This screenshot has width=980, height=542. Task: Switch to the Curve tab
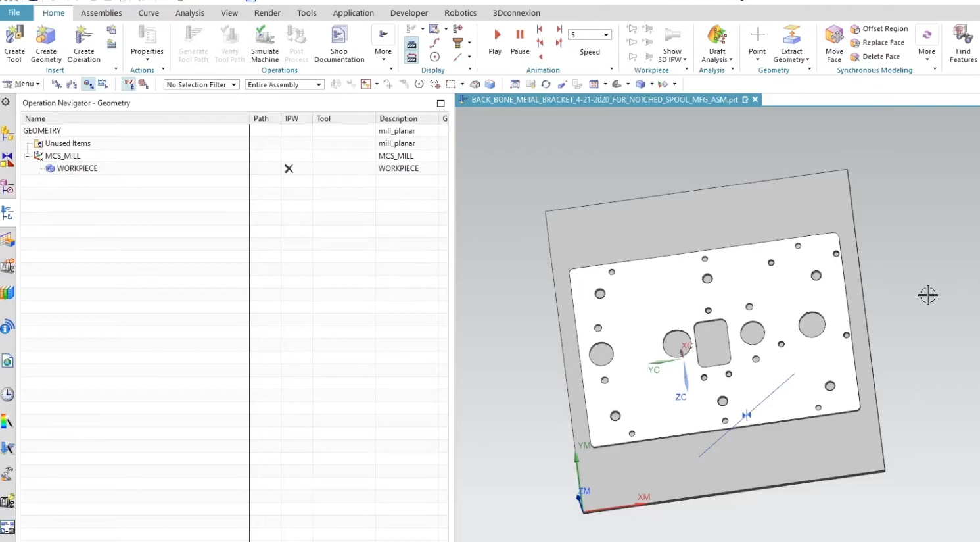149,13
